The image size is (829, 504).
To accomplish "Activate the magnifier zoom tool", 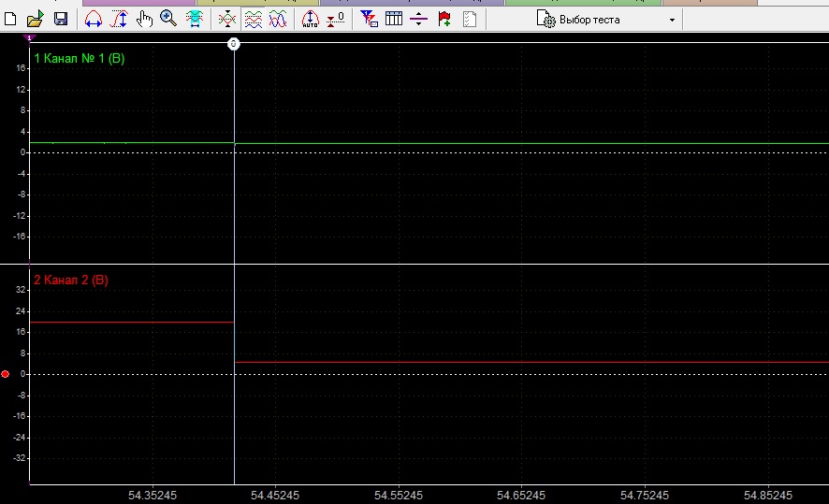I will coord(168,19).
